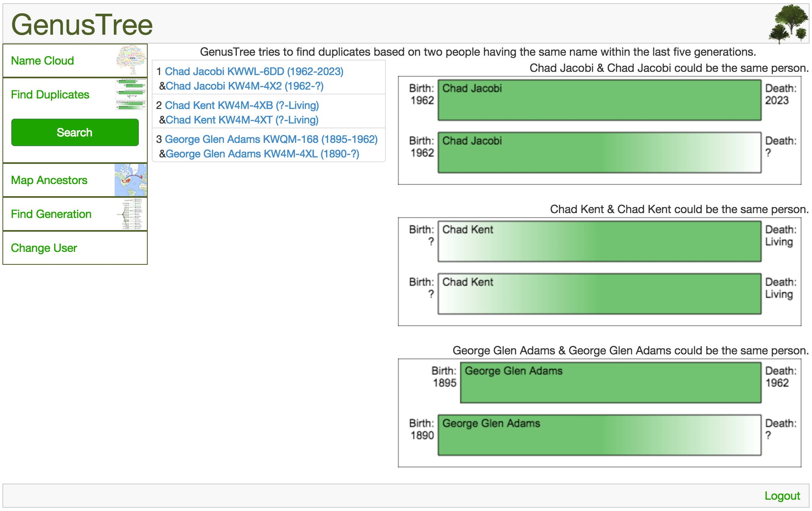Screen dimensions: 812x511
Task: Open Chad Jacobi KW4M-4X2 record link
Action: click(x=245, y=86)
